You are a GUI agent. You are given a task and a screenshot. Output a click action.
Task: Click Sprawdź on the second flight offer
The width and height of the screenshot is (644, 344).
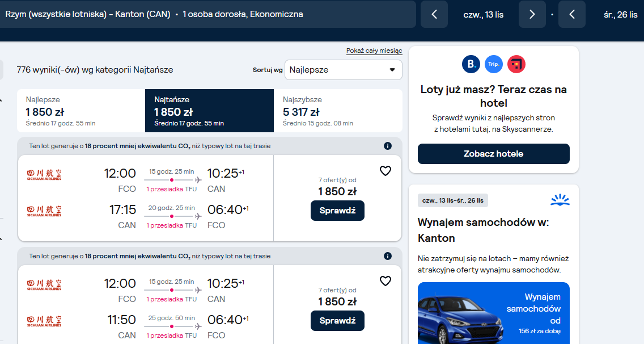(x=337, y=321)
